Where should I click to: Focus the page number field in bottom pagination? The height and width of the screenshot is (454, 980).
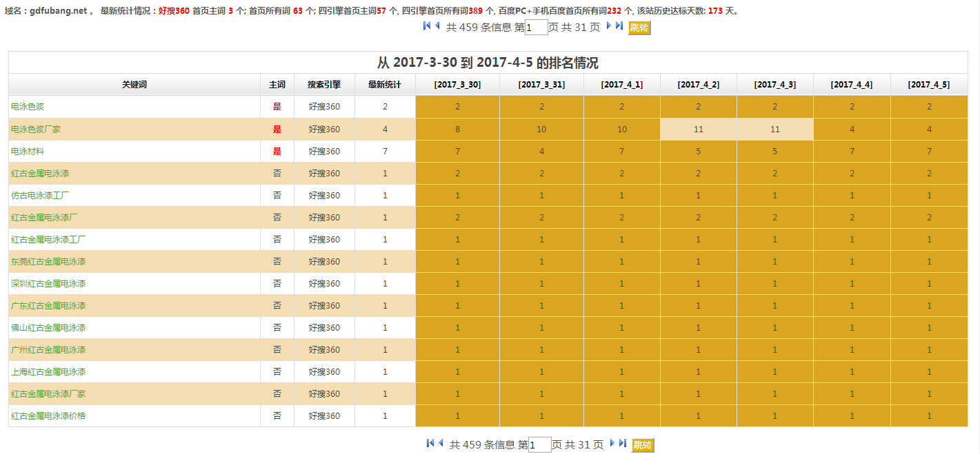(x=540, y=445)
